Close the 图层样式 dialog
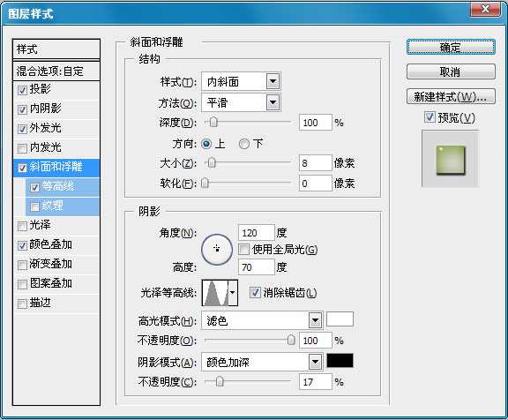The width and height of the screenshot is (508, 420). pos(485,9)
